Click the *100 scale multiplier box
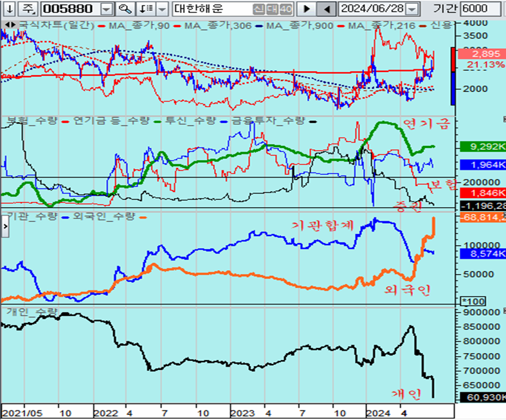The height and width of the screenshot is (420, 506). coord(473,302)
